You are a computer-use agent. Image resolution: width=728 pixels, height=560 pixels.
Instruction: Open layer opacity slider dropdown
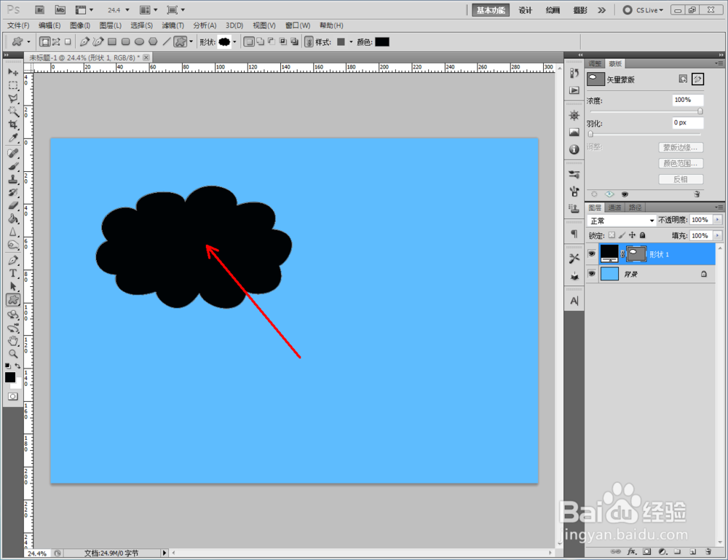point(718,220)
